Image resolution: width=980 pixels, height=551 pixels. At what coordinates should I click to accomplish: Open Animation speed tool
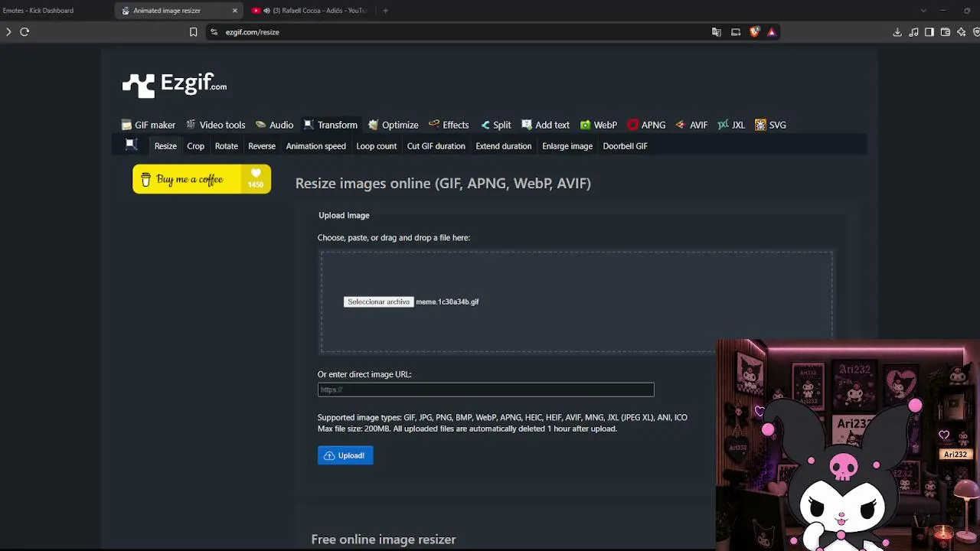[316, 146]
